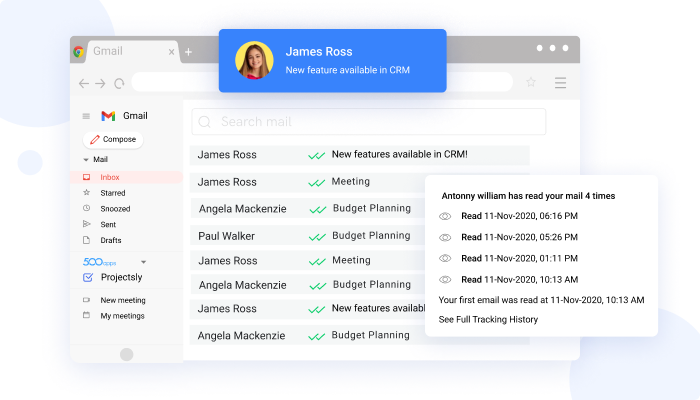Click the New meeting camera icon
Viewport: 700px width, 400px height.
pyautogui.click(x=87, y=300)
